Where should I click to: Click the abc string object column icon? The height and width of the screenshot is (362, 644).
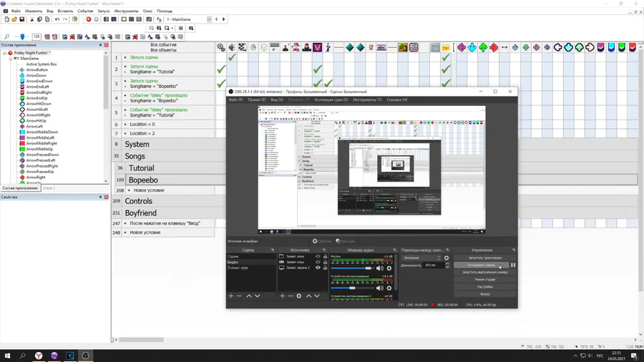click(x=381, y=48)
